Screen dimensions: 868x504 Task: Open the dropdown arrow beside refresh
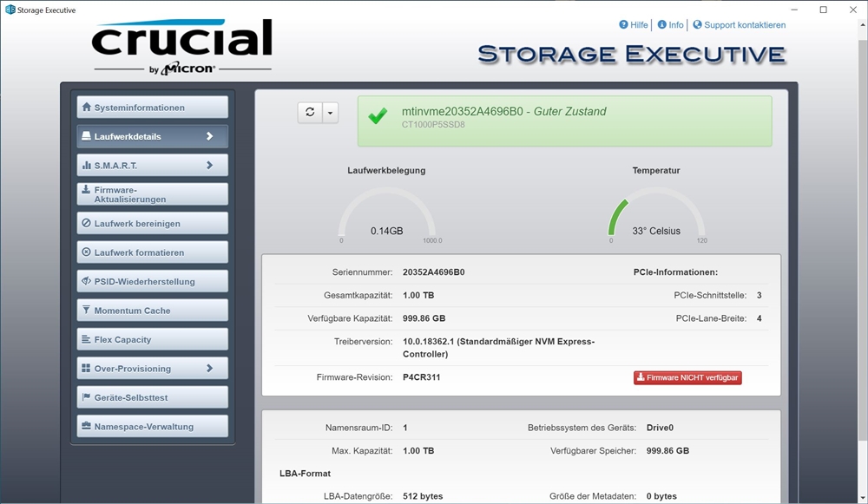(330, 113)
